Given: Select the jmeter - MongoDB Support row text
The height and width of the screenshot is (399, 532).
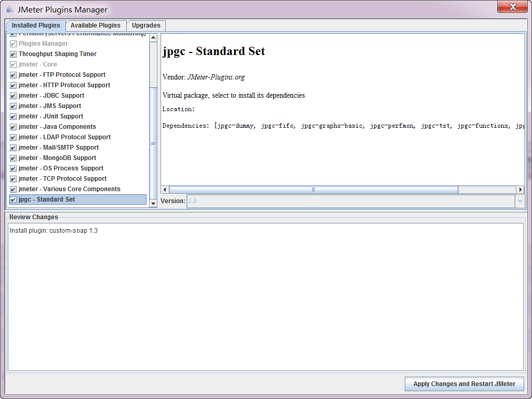Looking at the screenshot, I should tap(57, 158).
